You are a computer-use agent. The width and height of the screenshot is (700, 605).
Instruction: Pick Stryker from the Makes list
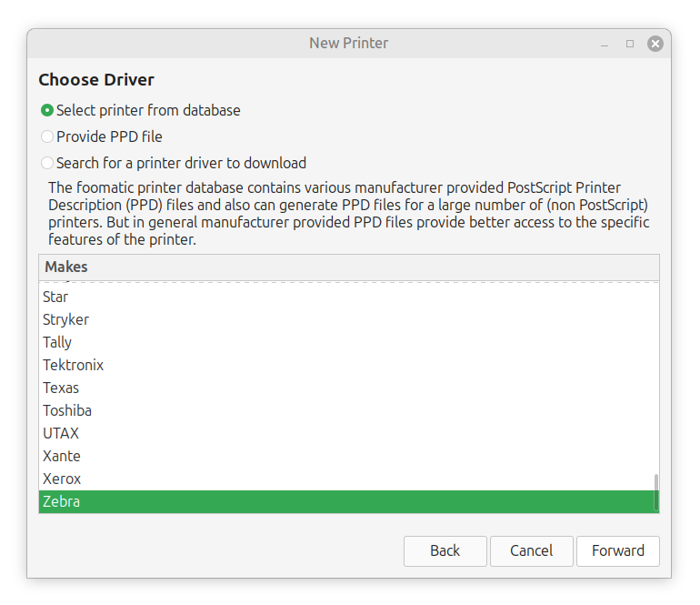coord(65,319)
